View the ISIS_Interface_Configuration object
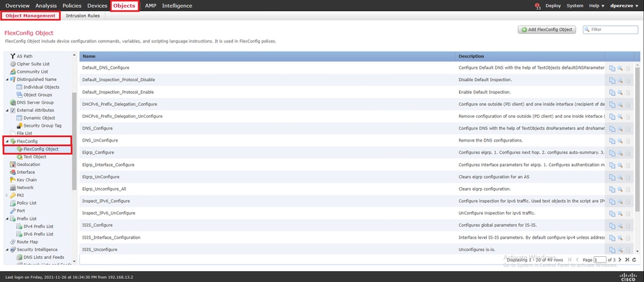The image size is (644, 282). (x=620, y=238)
